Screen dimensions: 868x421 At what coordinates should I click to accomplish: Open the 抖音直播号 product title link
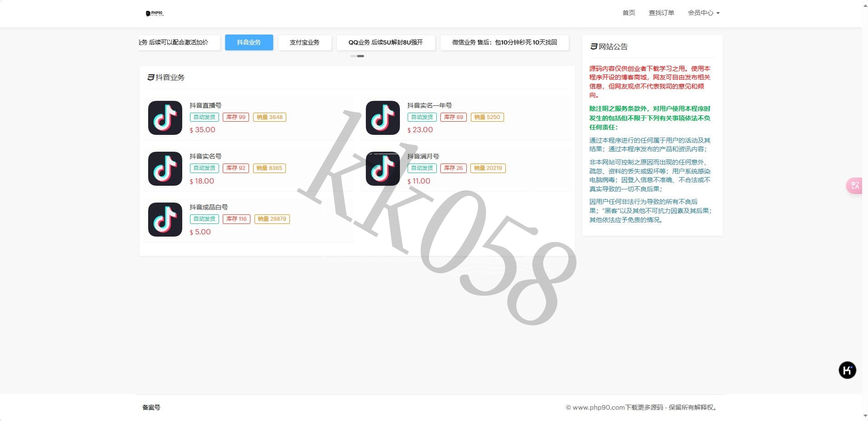click(x=205, y=105)
